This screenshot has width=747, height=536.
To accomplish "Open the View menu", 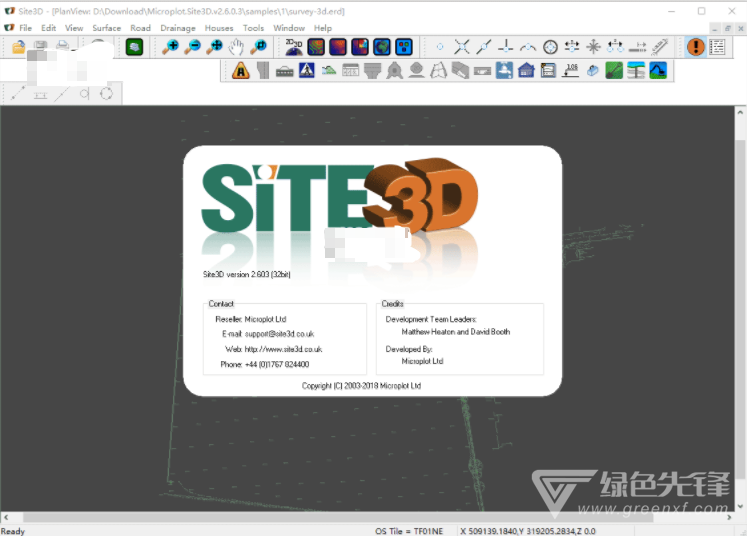I will pos(74,28).
